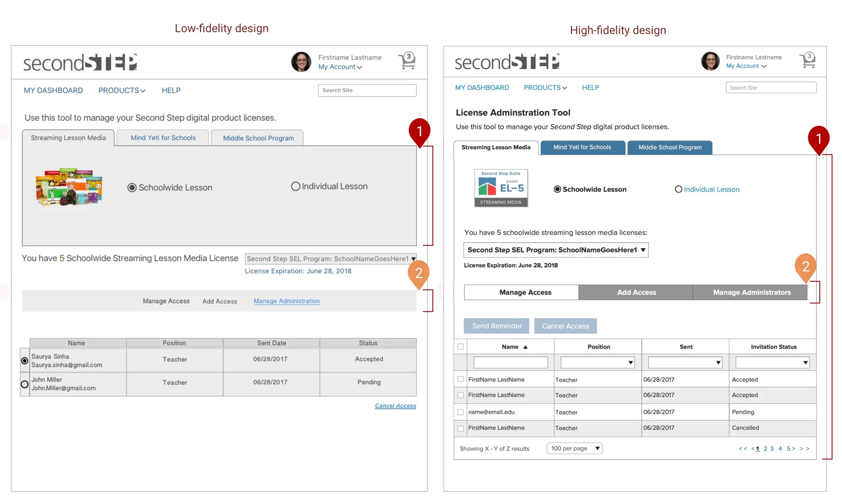The image size is (842, 504).
Task: Click the EL-5 Streaming Media product image
Action: coord(501,188)
